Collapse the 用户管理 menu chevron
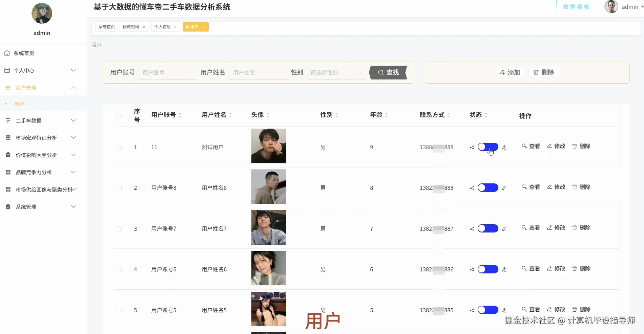 coord(73,88)
